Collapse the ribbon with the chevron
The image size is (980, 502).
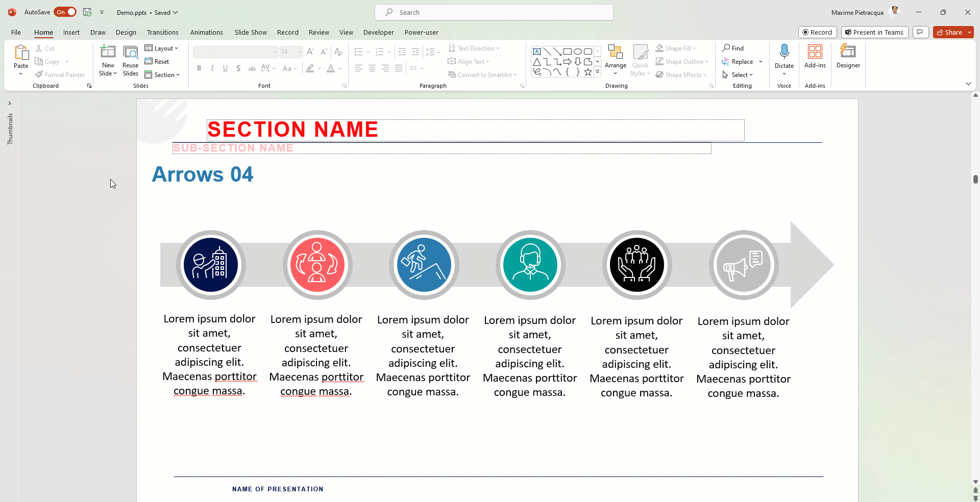[x=968, y=84]
